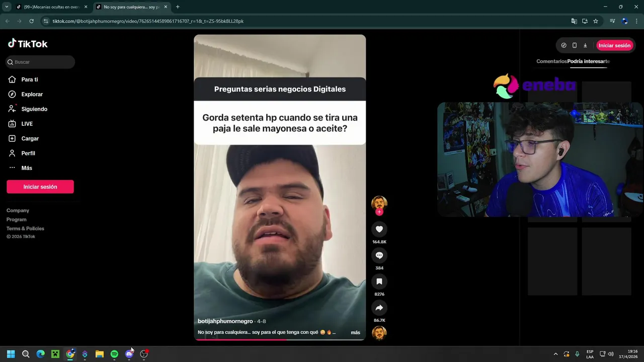The height and width of the screenshot is (362, 644).
Task: Open the Chrome profile avatar
Action: [x=625, y=21]
